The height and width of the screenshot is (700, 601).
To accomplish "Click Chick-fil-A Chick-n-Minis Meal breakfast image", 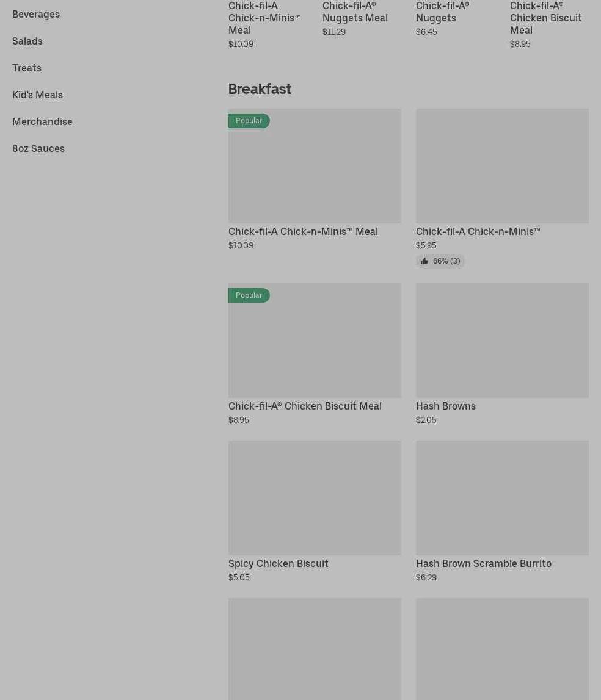I will coord(315,166).
